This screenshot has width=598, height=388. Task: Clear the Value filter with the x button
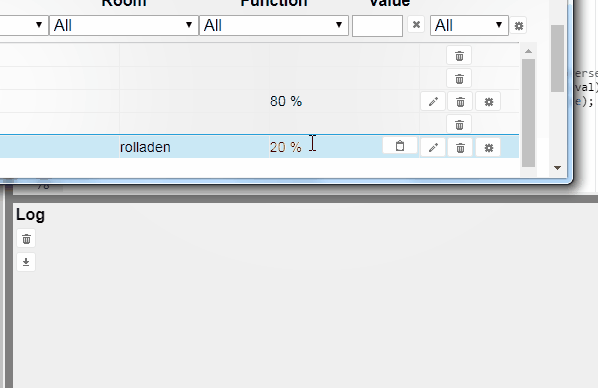click(416, 25)
